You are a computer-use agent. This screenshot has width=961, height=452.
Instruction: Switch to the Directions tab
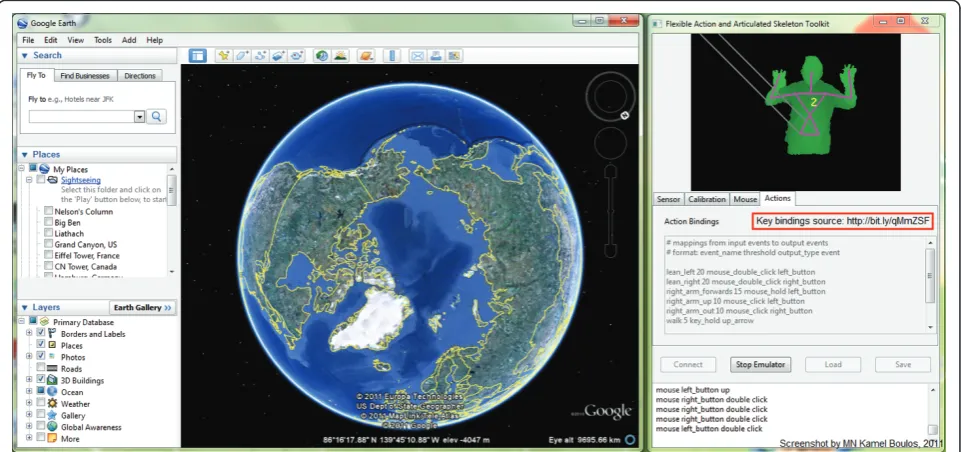140,76
